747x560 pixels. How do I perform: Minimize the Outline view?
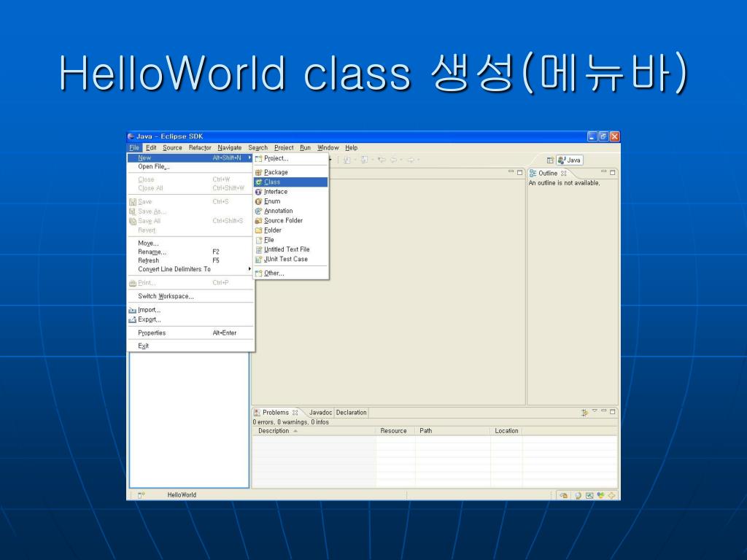603,171
